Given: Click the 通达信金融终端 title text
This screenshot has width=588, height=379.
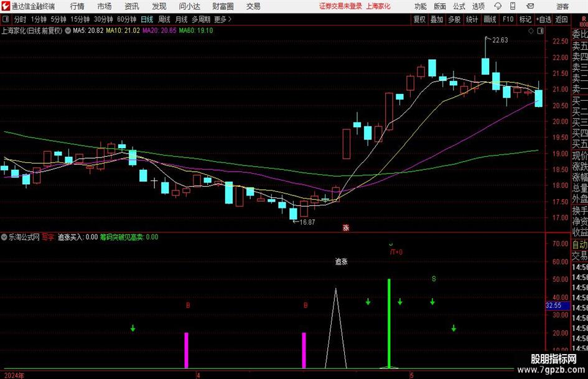Looking at the screenshot, I should (x=33, y=6).
